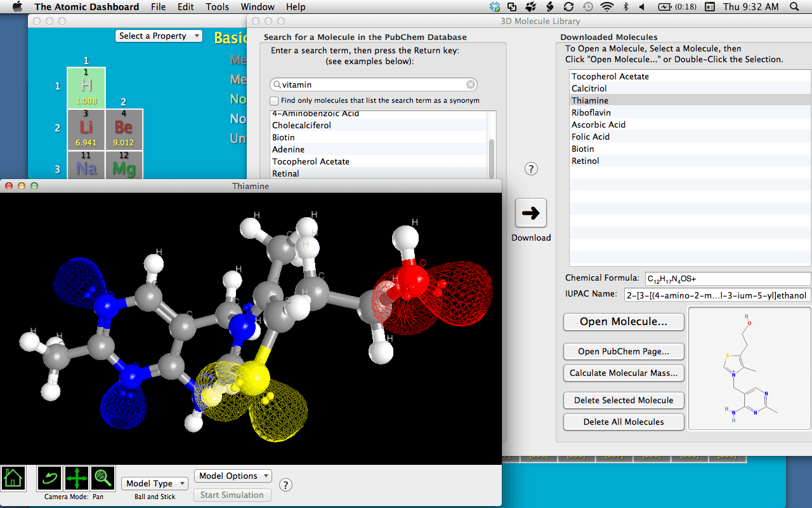The height and width of the screenshot is (508, 812).
Task: Open the Apple menu
Action: (x=17, y=7)
